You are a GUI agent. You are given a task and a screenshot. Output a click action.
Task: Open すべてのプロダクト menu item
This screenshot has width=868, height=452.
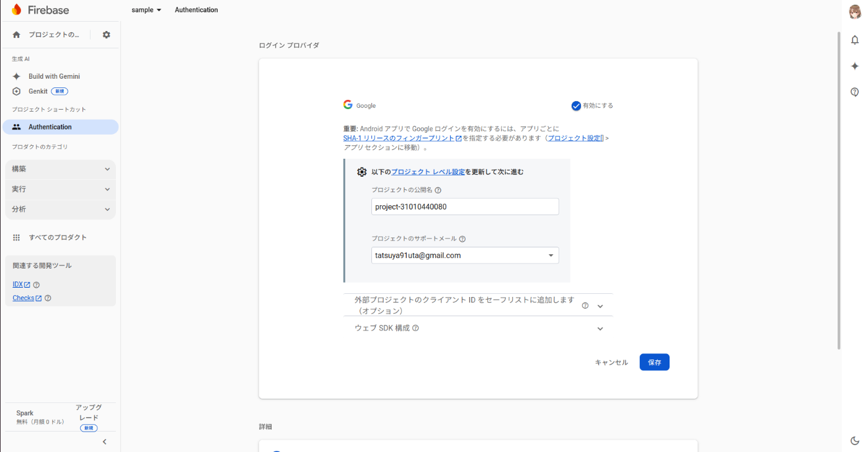click(58, 237)
